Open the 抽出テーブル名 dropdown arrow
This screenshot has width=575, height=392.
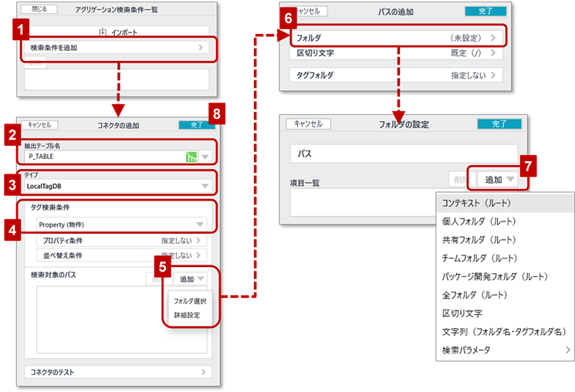(x=205, y=157)
